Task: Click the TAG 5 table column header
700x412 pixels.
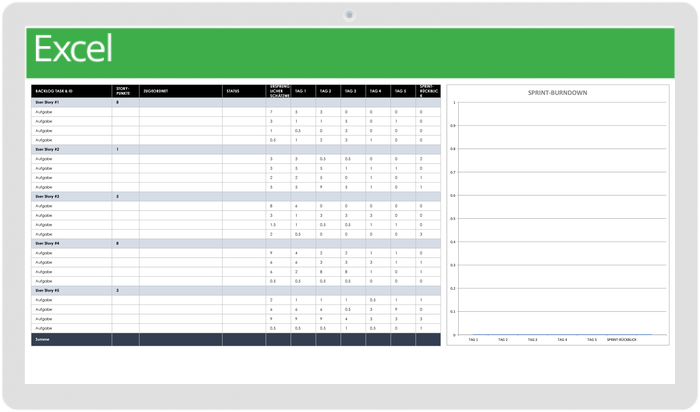Action: coord(403,91)
